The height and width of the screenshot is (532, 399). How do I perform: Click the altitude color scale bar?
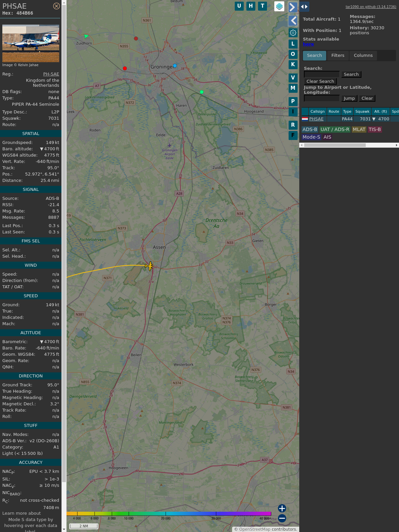click(x=169, y=514)
